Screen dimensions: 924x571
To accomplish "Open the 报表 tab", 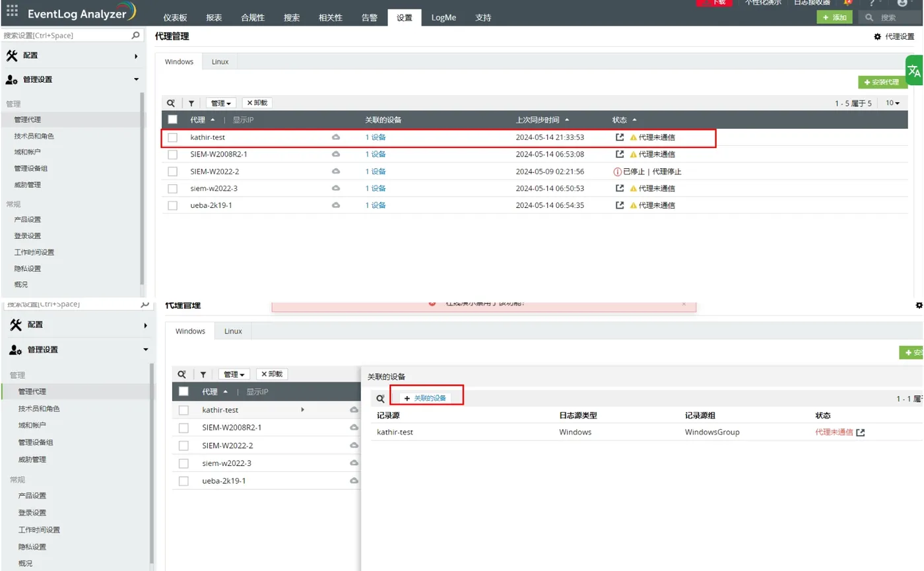I will pyautogui.click(x=214, y=18).
